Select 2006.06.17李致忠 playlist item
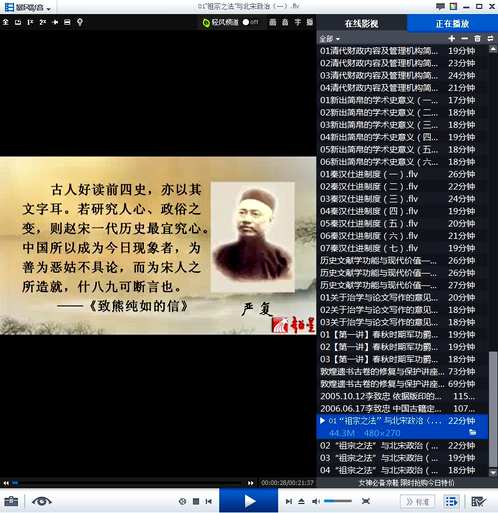 click(x=402, y=409)
